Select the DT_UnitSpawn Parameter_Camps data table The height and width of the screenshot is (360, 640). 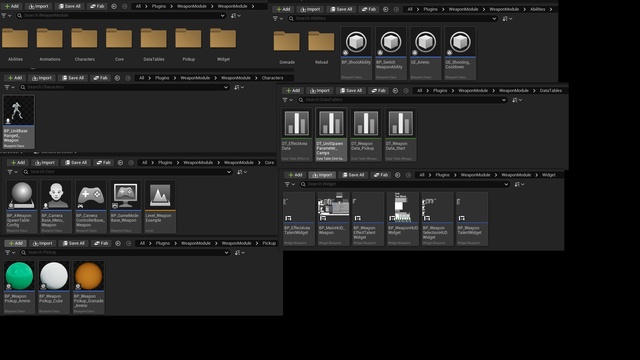pyautogui.click(x=331, y=134)
